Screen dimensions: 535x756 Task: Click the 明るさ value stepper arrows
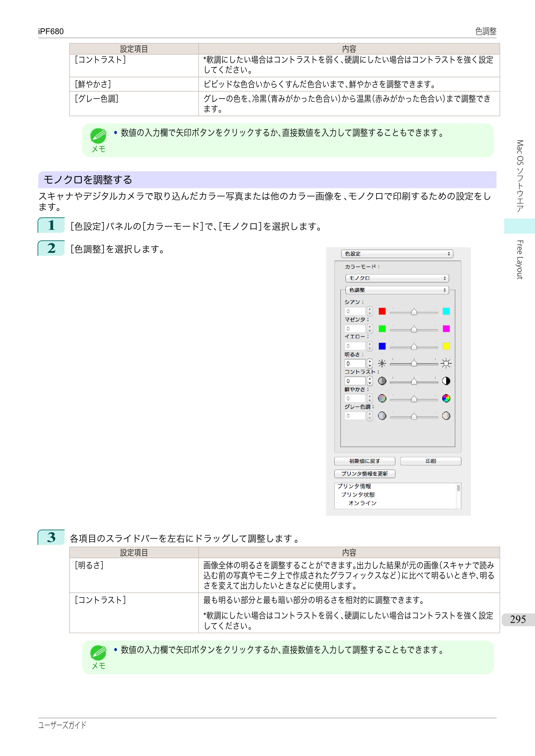tap(370, 363)
